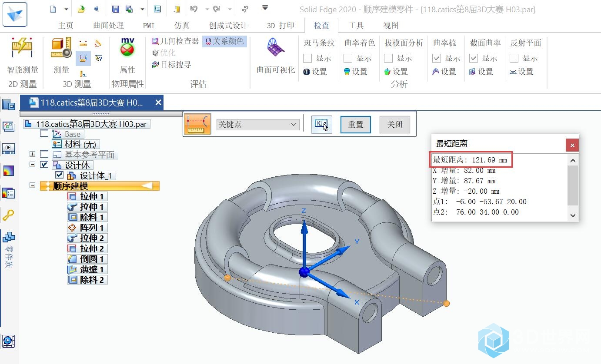Open the 零件族 family of parts sidebar tab
Image resolution: width=601 pixels, height=364 pixels.
click(9, 250)
